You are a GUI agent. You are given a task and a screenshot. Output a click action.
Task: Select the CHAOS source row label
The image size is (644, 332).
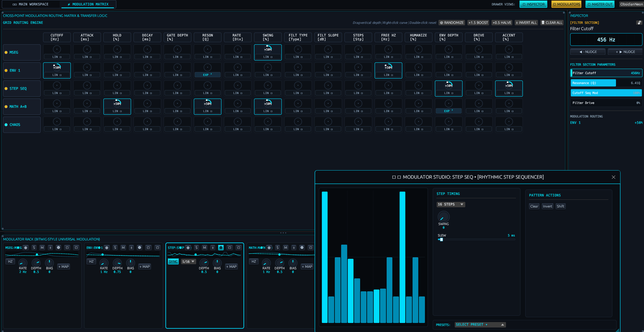click(22, 125)
